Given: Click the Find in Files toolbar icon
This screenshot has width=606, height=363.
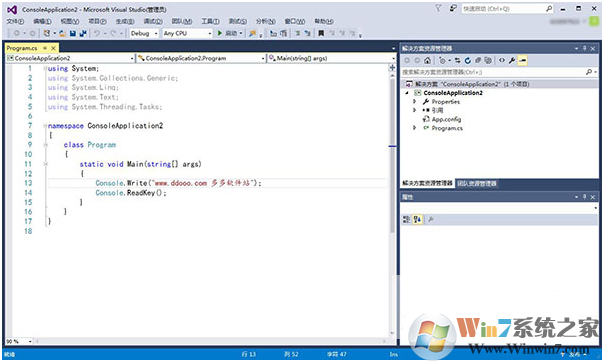Looking at the screenshot, I should (252, 34).
